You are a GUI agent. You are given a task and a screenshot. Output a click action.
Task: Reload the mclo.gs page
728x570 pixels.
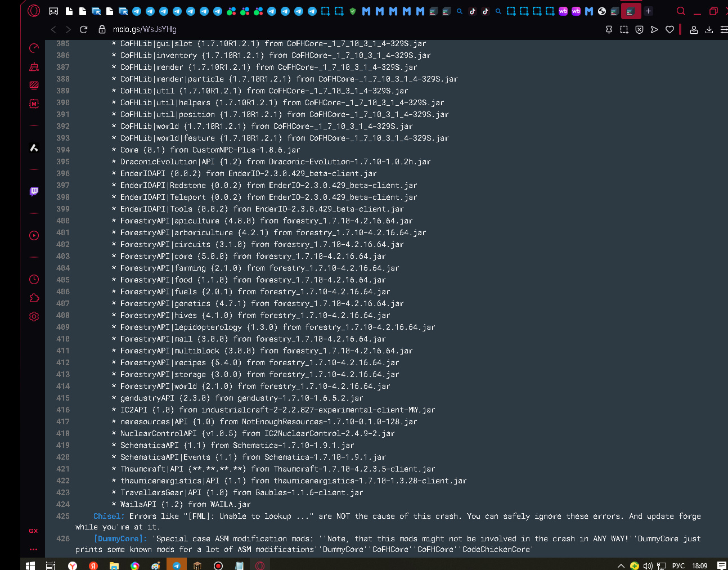[84, 29]
